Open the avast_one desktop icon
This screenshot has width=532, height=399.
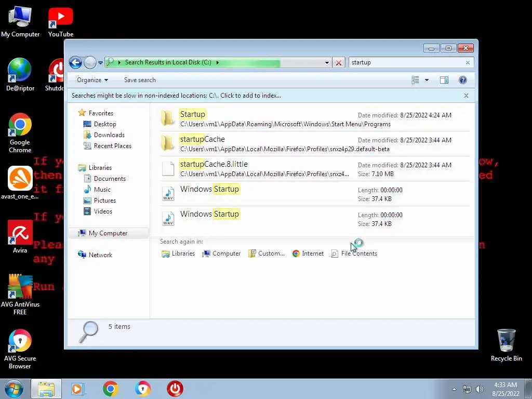pos(20,182)
